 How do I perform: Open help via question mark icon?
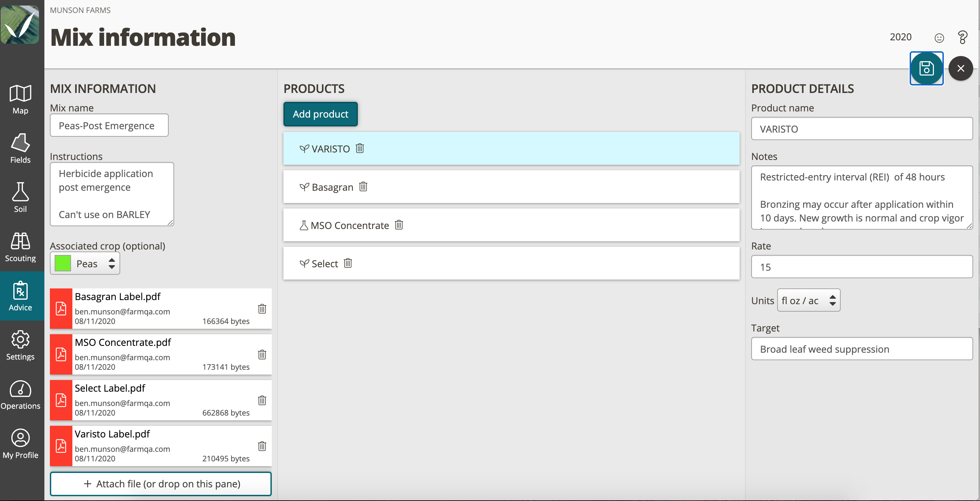pos(963,37)
